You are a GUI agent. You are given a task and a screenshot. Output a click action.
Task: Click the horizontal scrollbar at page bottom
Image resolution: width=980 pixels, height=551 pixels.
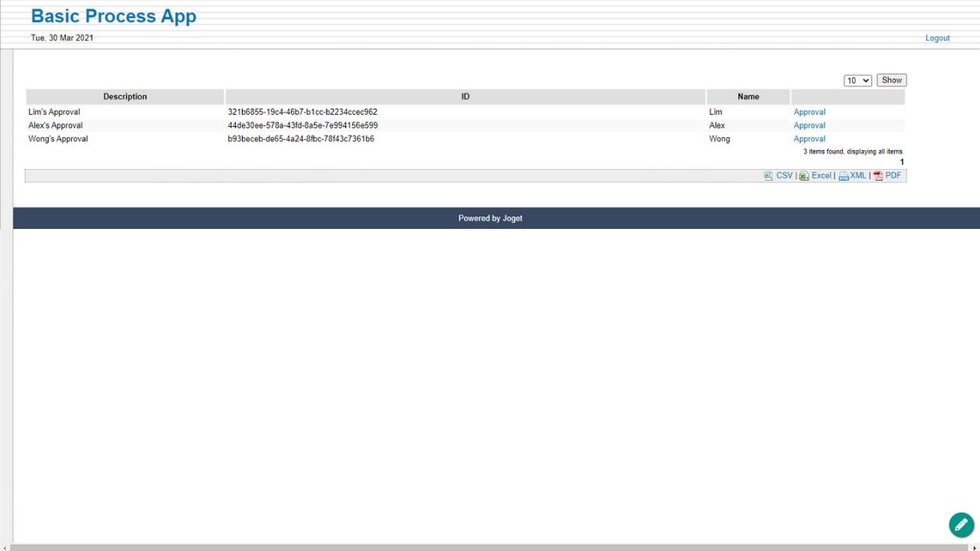[490, 547]
